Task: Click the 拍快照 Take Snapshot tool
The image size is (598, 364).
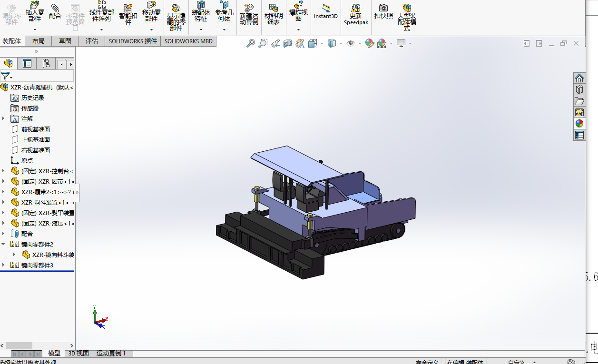Action: [x=383, y=12]
